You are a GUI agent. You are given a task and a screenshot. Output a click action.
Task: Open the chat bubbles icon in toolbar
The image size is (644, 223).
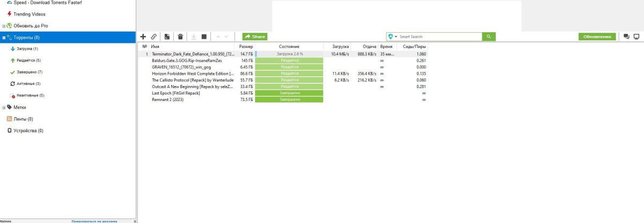[626, 37]
